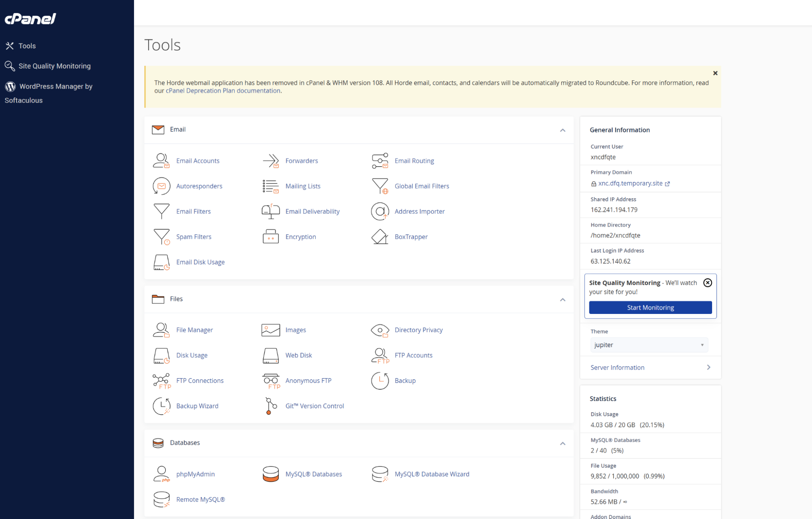Screen dimensions: 812x519
Task: Collapse the Files section
Action: coord(563,300)
